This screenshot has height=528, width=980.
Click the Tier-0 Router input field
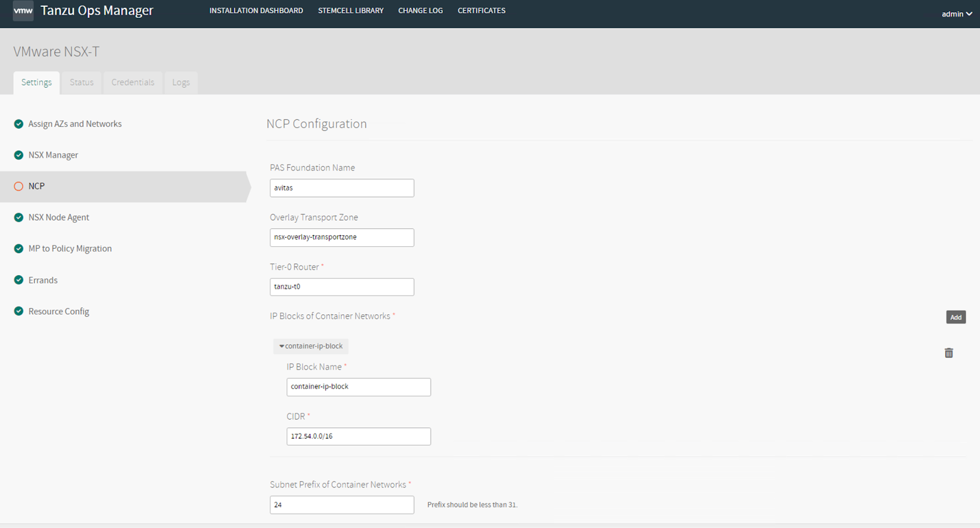(342, 287)
